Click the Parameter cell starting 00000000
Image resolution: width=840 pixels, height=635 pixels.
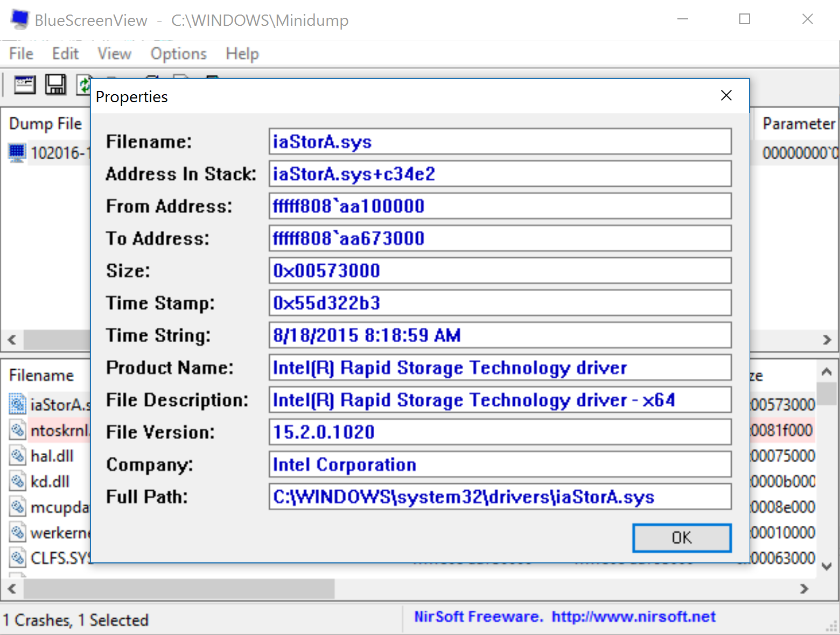tap(799, 153)
